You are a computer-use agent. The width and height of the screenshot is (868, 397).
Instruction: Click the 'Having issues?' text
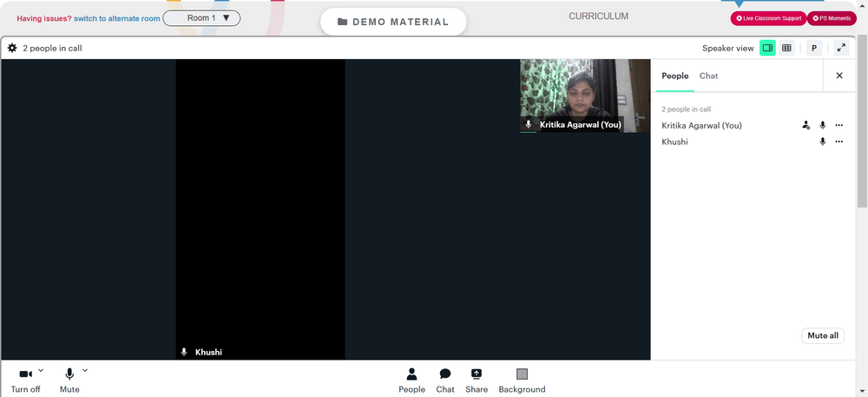click(44, 18)
